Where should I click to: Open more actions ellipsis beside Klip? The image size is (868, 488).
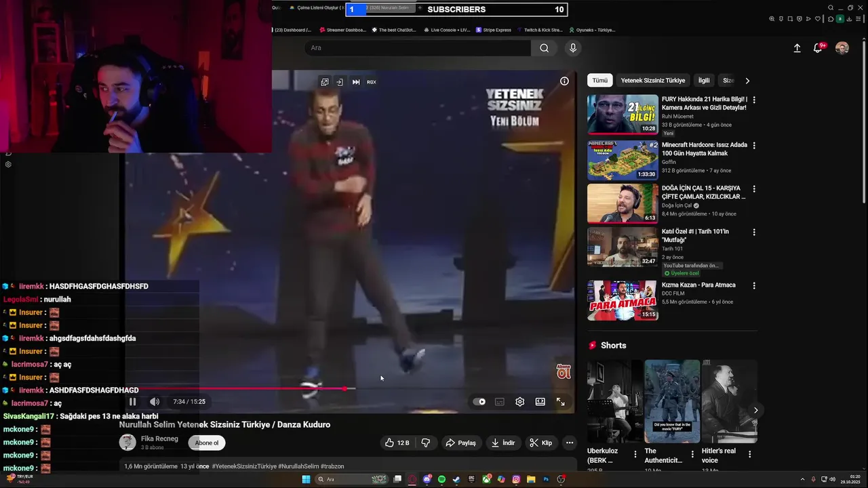click(x=570, y=443)
